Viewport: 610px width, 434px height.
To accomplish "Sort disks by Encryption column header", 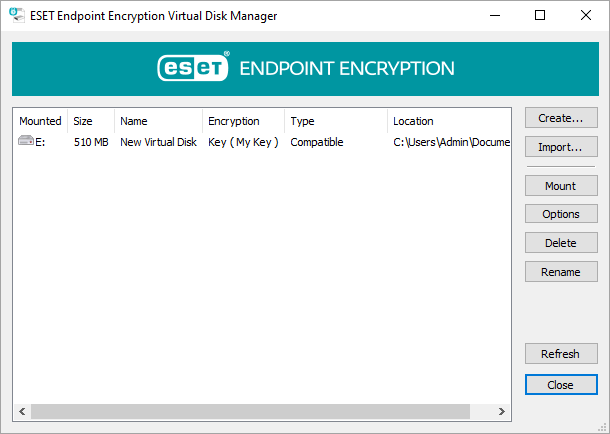I will (x=244, y=121).
